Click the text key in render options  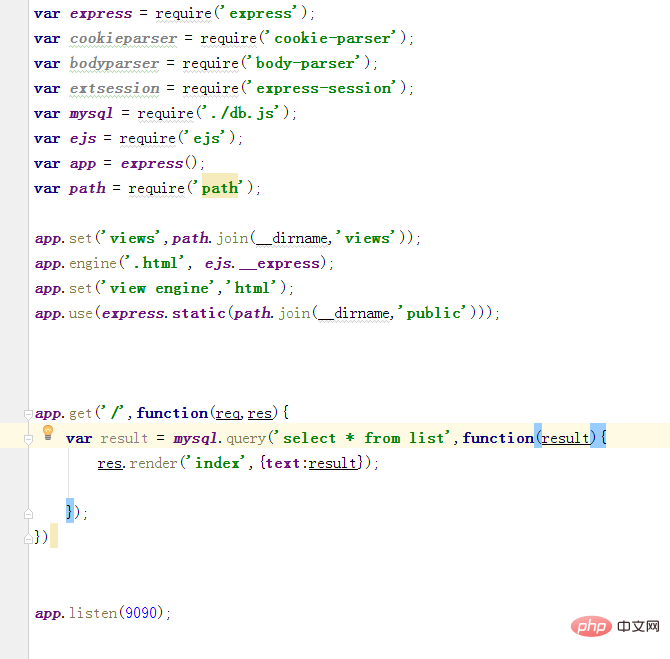click(x=282, y=463)
